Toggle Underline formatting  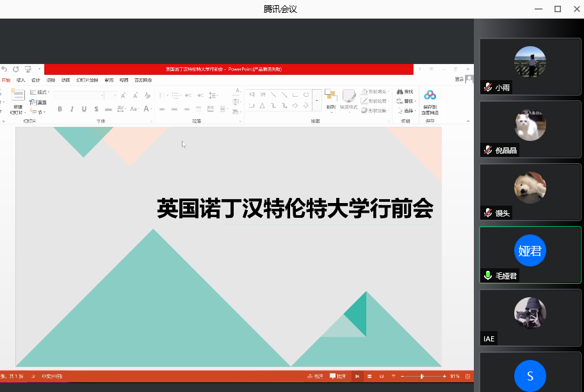point(84,110)
